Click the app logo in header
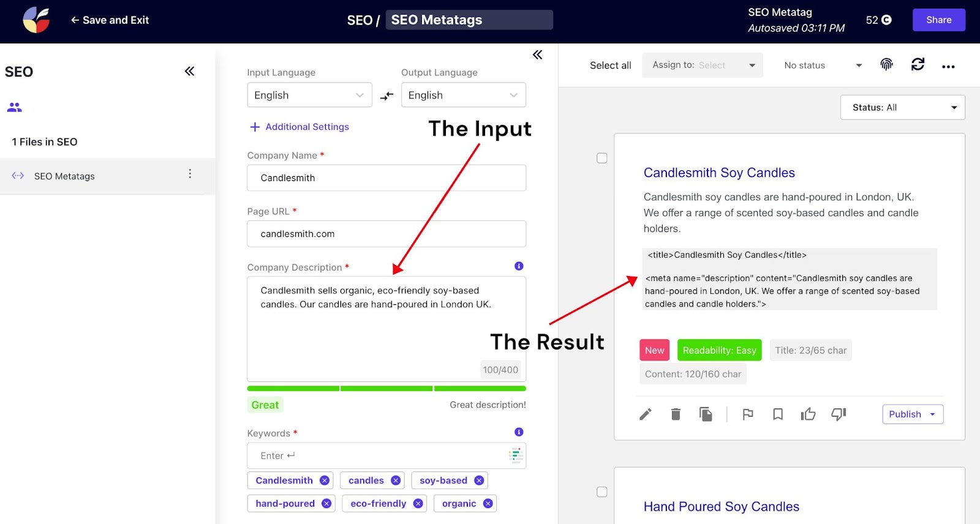 pos(36,20)
